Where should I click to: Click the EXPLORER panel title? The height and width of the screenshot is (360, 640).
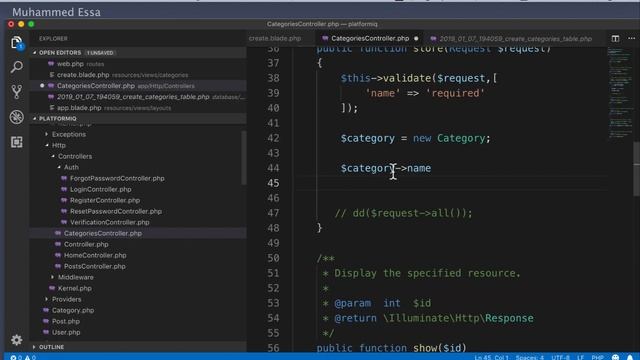click(x=53, y=38)
